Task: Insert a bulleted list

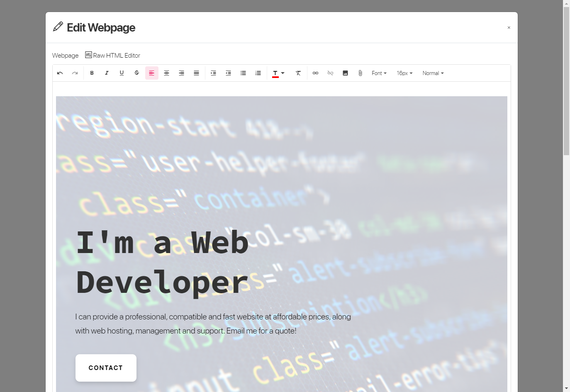Action: (244, 73)
